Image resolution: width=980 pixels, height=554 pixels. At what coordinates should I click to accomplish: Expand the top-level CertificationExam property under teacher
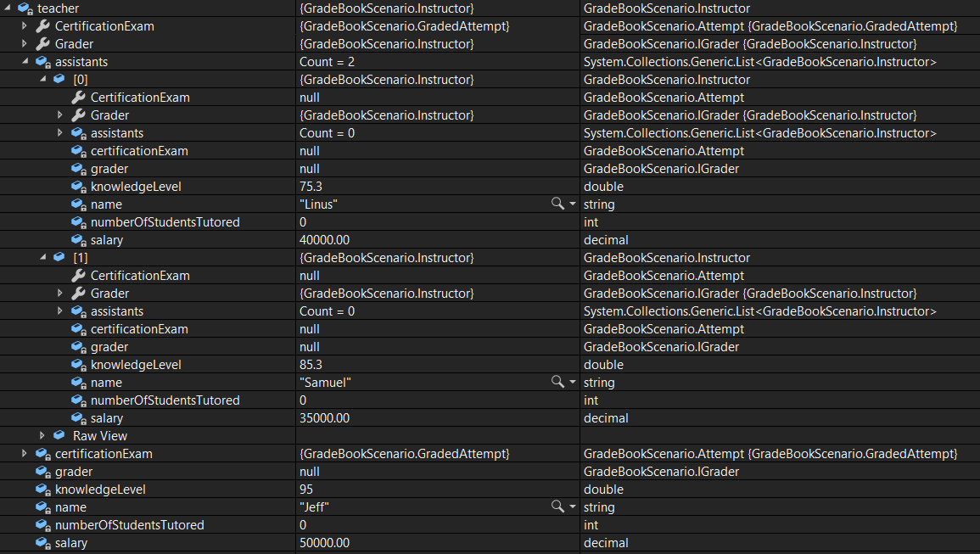[25, 26]
